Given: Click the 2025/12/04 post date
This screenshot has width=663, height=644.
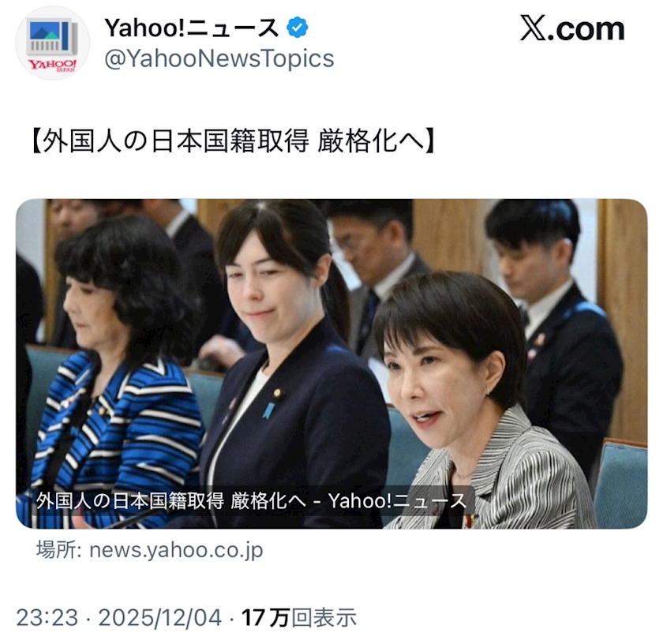Looking at the screenshot, I should pyautogui.click(x=159, y=618).
